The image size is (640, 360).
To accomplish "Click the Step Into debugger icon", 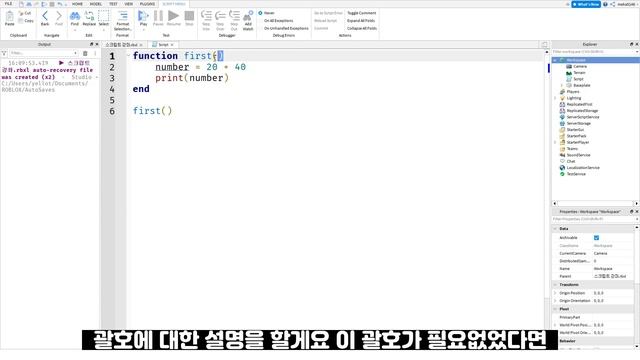I will (x=206, y=16).
